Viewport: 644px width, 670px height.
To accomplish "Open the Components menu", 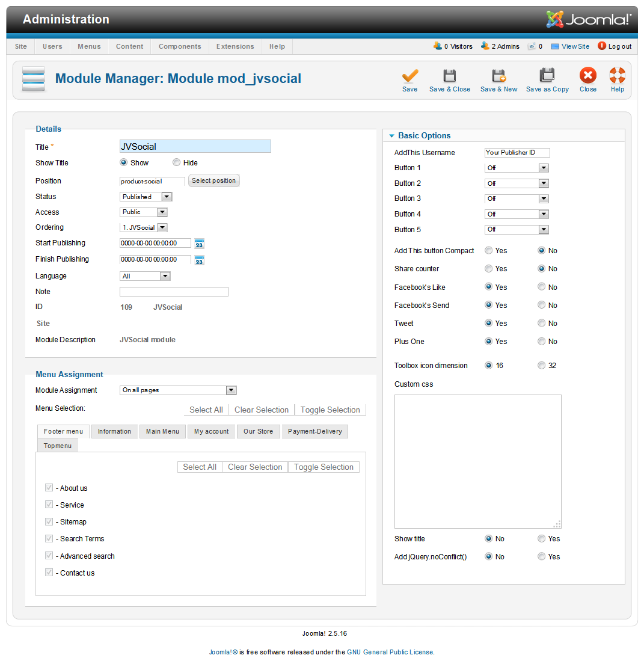I will click(x=180, y=46).
